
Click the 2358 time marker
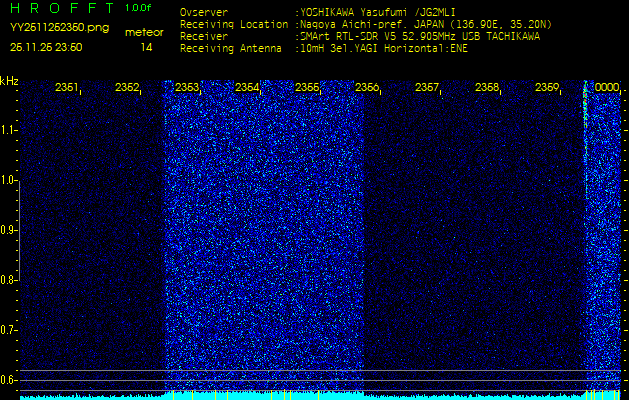[487, 87]
